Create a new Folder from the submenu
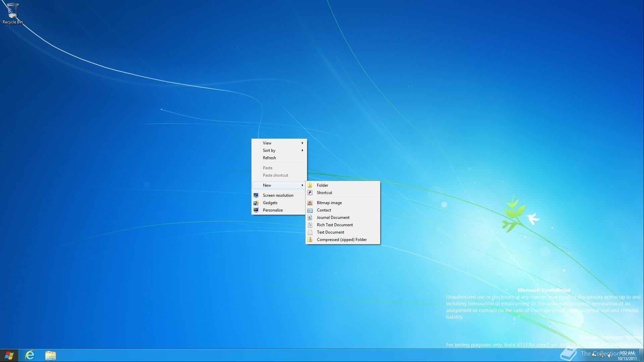Viewport: 644px width, 362px height. (x=343, y=185)
